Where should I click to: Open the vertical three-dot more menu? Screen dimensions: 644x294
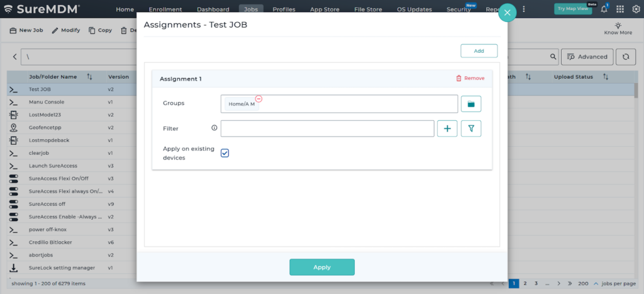524,9
